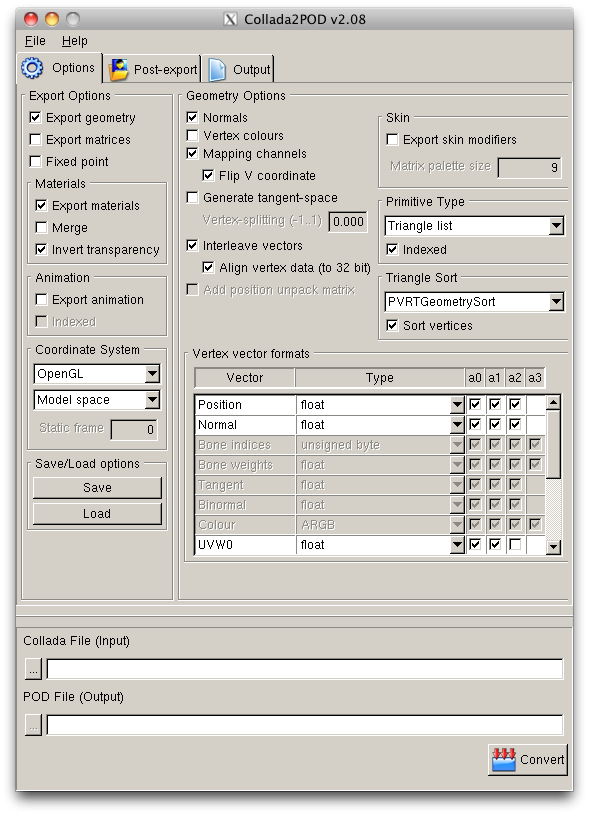The image size is (589, 815).
Task: Toggle Flip V coordinate checkbox
Action: coord(208,176)
